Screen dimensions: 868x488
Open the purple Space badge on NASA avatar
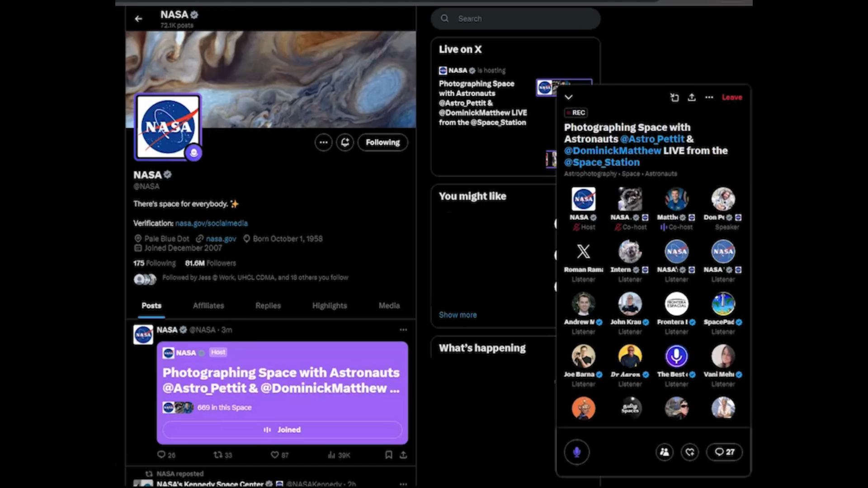tap(194, 153)
